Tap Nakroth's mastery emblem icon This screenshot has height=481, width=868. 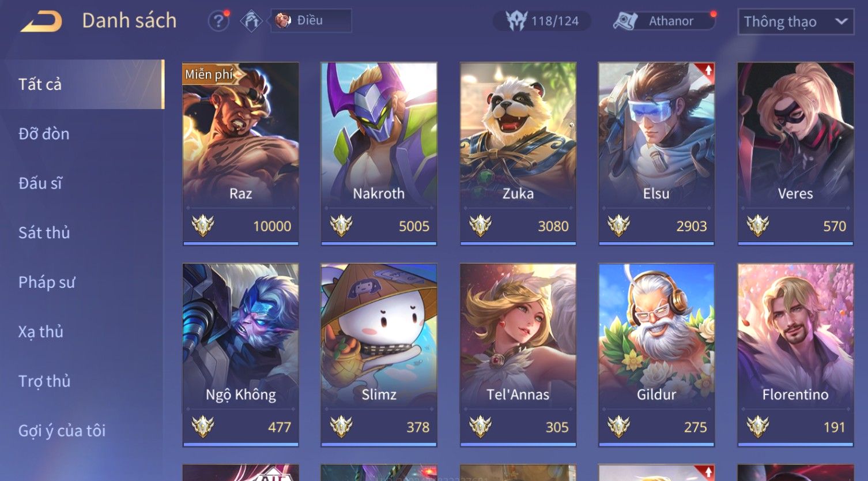point(341,226)
